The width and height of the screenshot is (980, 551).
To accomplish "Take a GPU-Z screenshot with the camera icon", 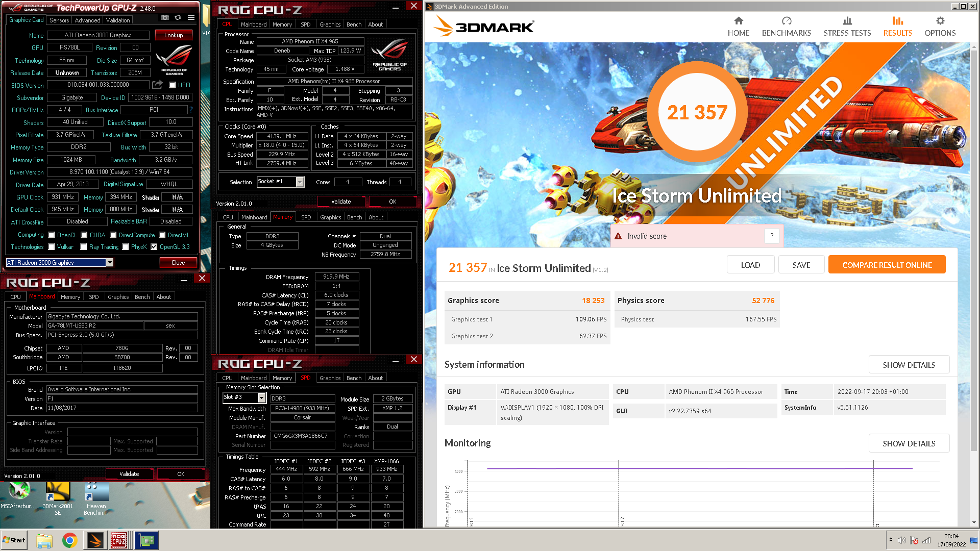I will tap(164, 18).
